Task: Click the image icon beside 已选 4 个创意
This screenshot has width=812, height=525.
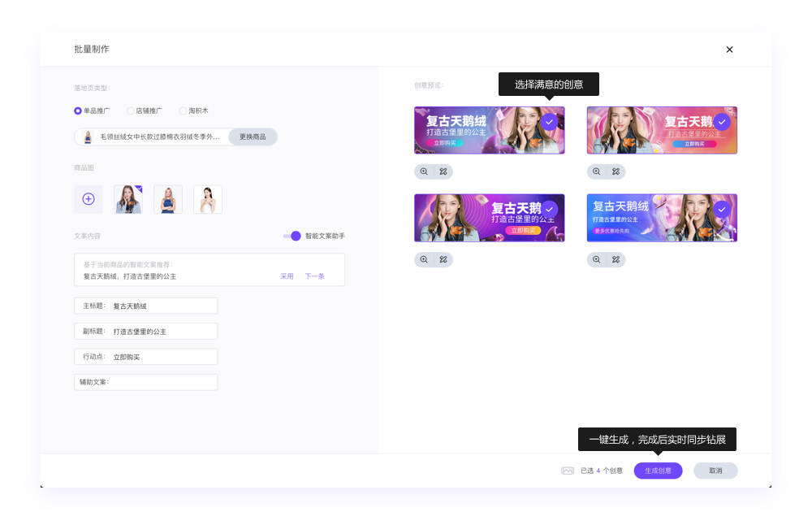Action: 568,471
